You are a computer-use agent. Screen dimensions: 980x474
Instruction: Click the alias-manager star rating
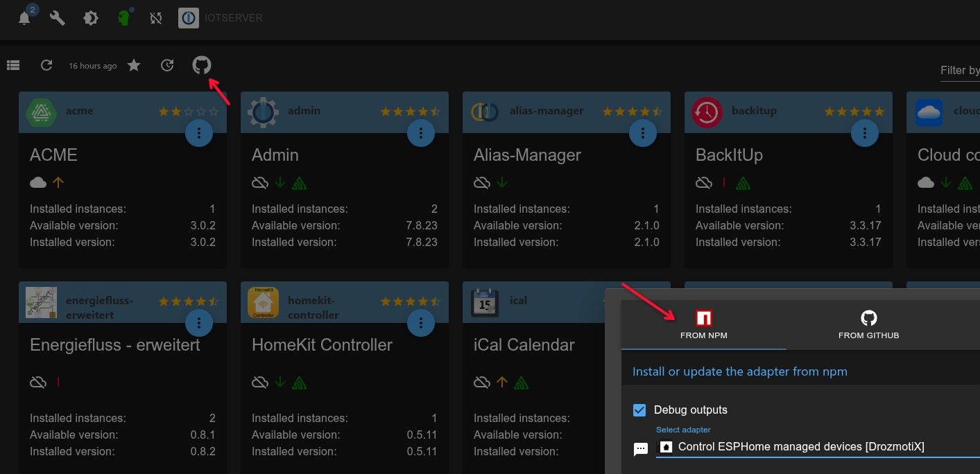632,111
